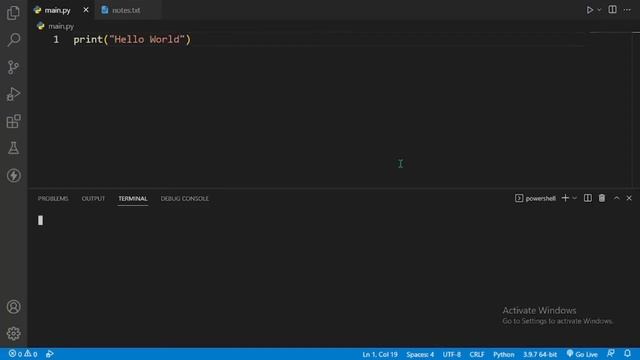Open Source Control view icon
Viewport: 640px width, 360px height.
(x=13, y=67)
